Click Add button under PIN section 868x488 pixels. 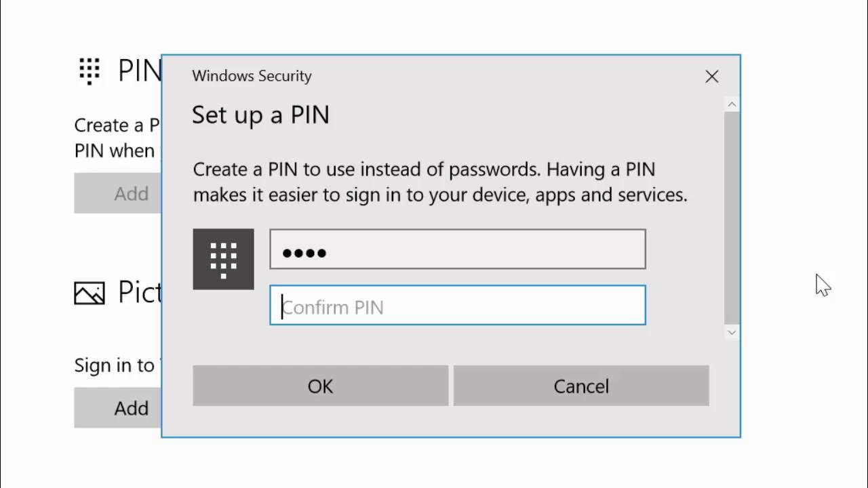(118, 194)
